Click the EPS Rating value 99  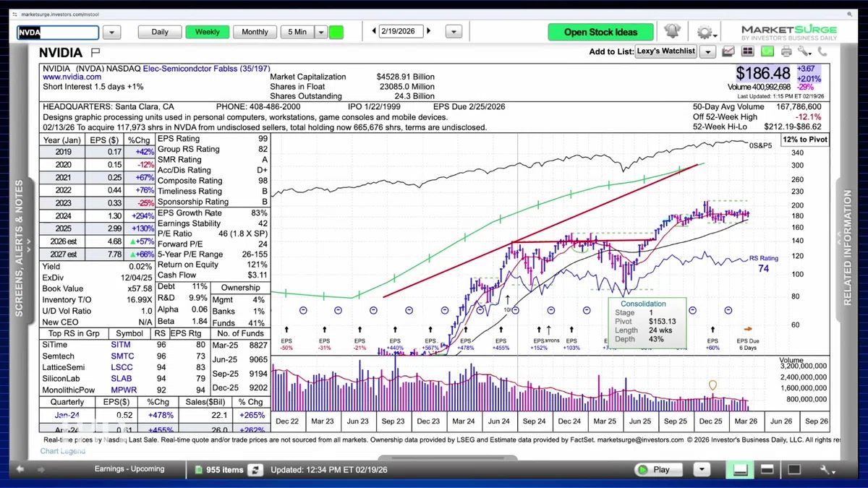pos(262,138)
